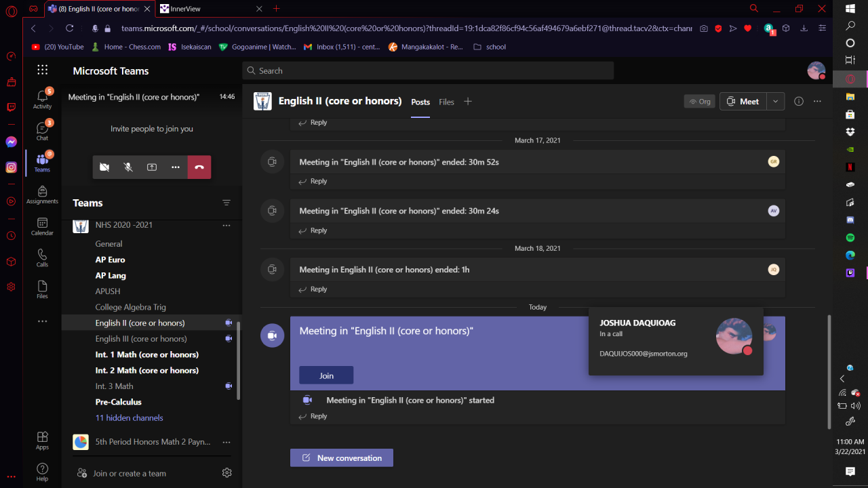
Task: Switch to the channel Files tab
Action: pos(446,102)
